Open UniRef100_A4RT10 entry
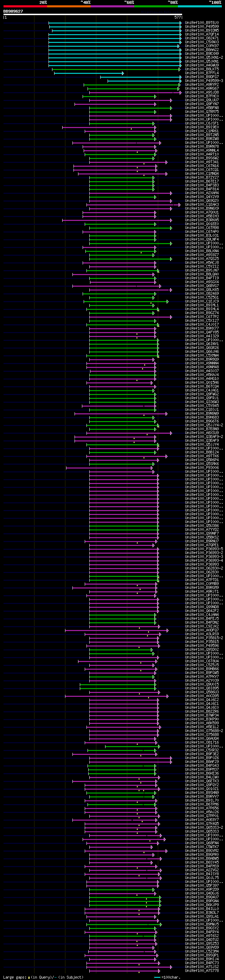Viewport: 225px width, 980px height. [202, 154]
